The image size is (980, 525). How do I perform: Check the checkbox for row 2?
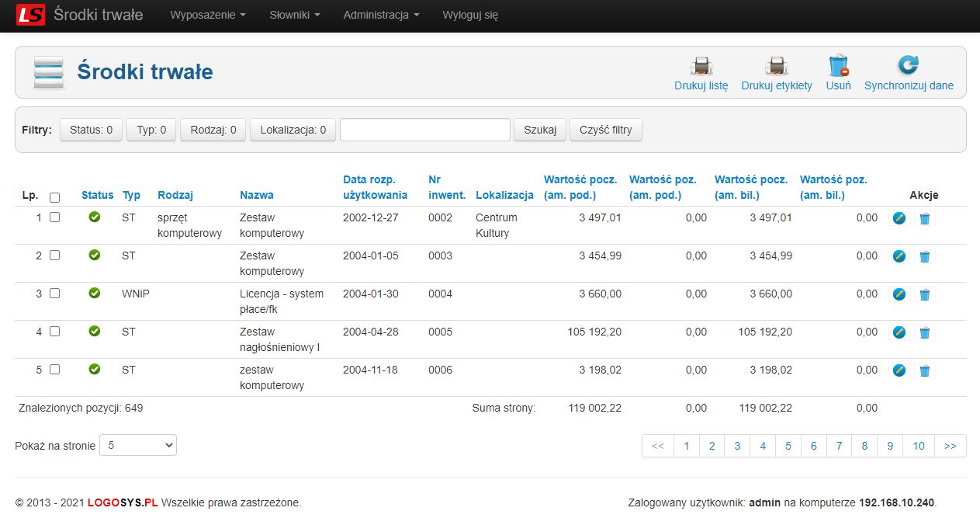54,256
